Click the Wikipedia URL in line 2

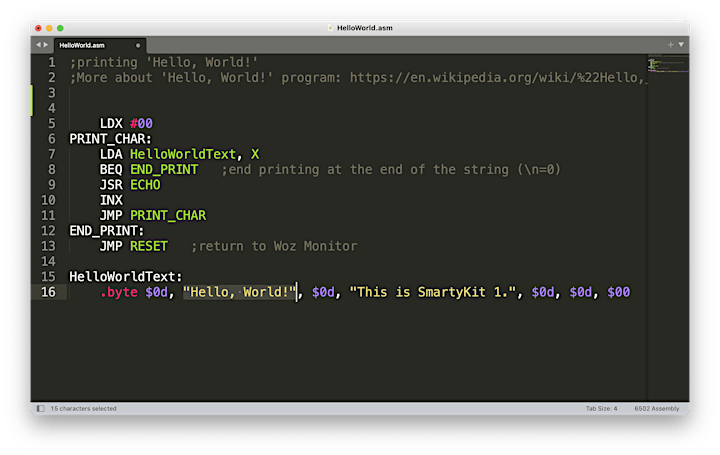pos(499,78)
